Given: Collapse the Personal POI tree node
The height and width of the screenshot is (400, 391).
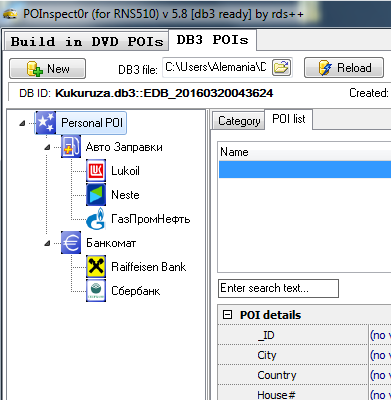Looking at the screenshot, I should pos(22,123).
